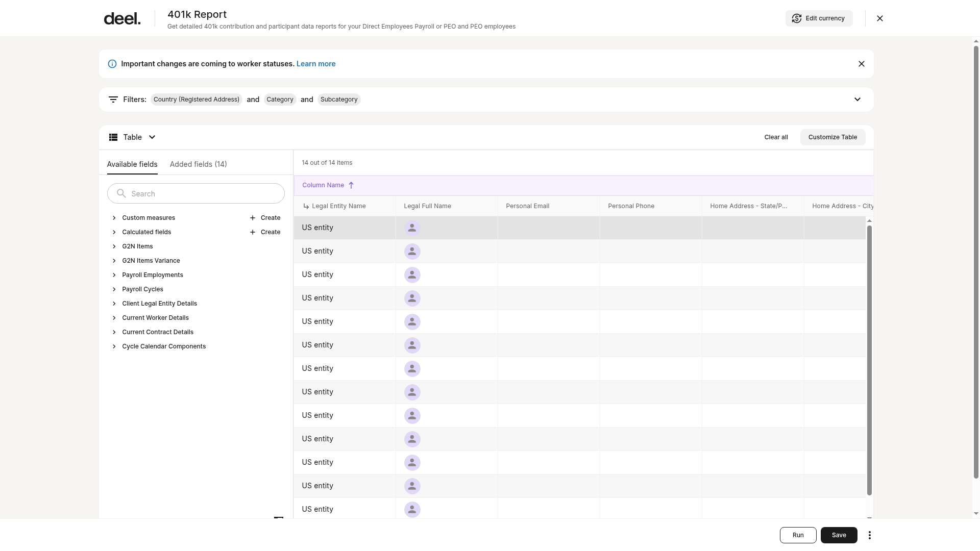Image resolution: width=980 pixels, height=551 pixels.
Task: Click the Legal Entity Name column header
Action: click(345, 206)
